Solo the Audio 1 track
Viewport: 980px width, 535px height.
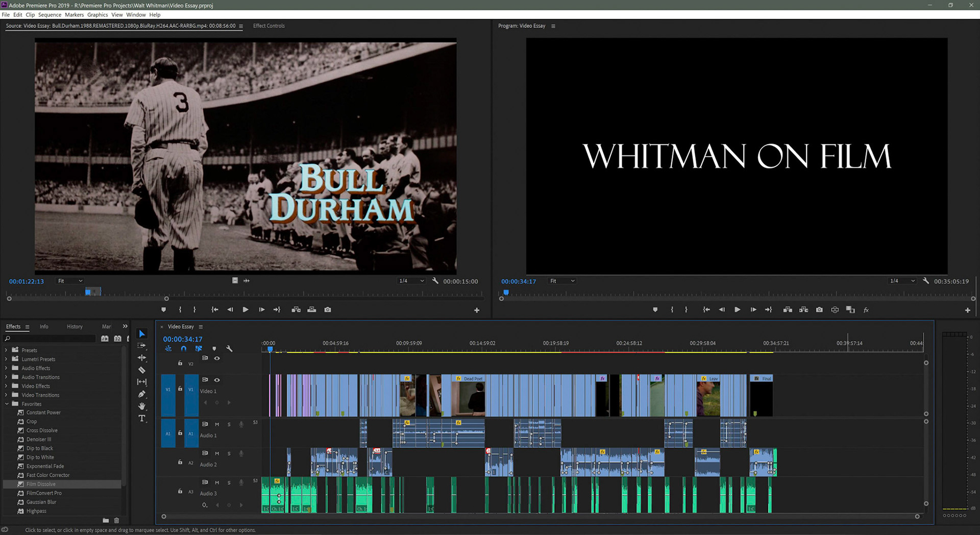pyautogui.click(x=229, y=424)
